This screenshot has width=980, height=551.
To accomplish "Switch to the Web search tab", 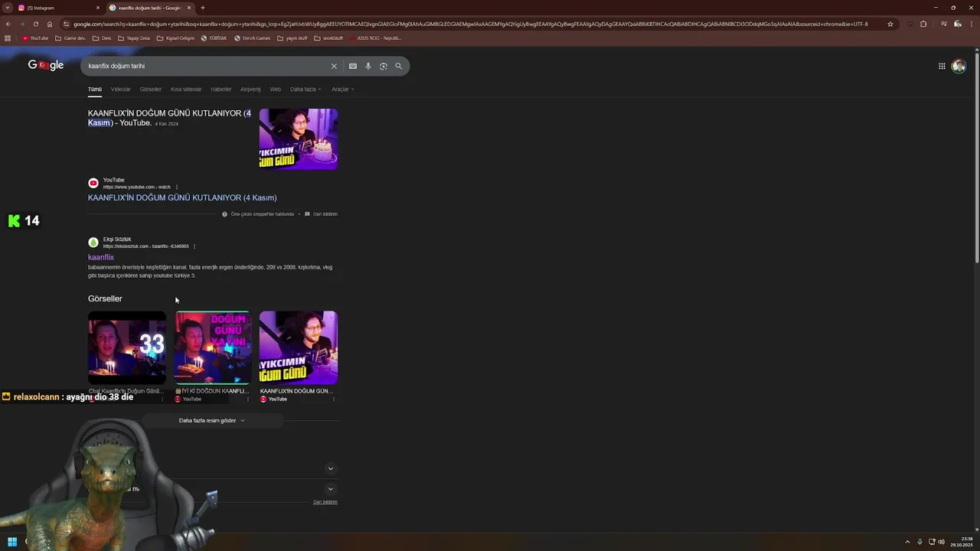I will point(276,90).
